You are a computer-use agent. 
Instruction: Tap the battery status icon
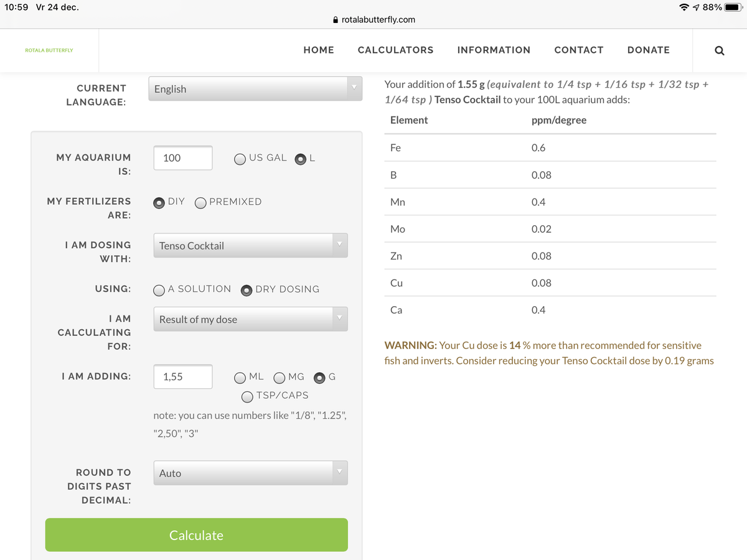(733, 7)
